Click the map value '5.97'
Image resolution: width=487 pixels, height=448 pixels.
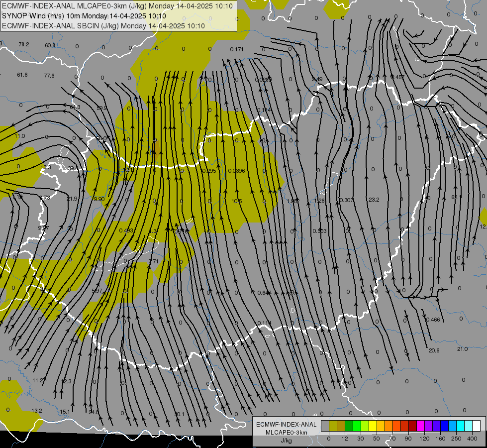click(97, 291)
